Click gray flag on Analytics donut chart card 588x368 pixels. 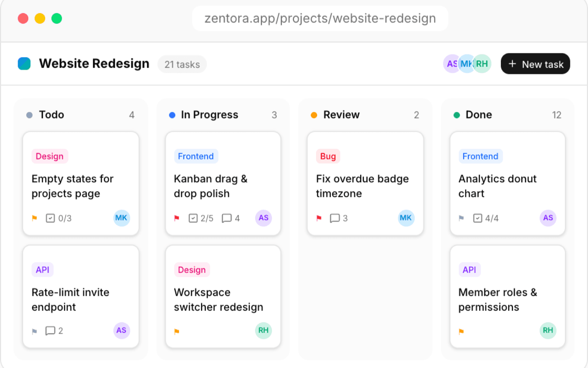tap(461, 218)
